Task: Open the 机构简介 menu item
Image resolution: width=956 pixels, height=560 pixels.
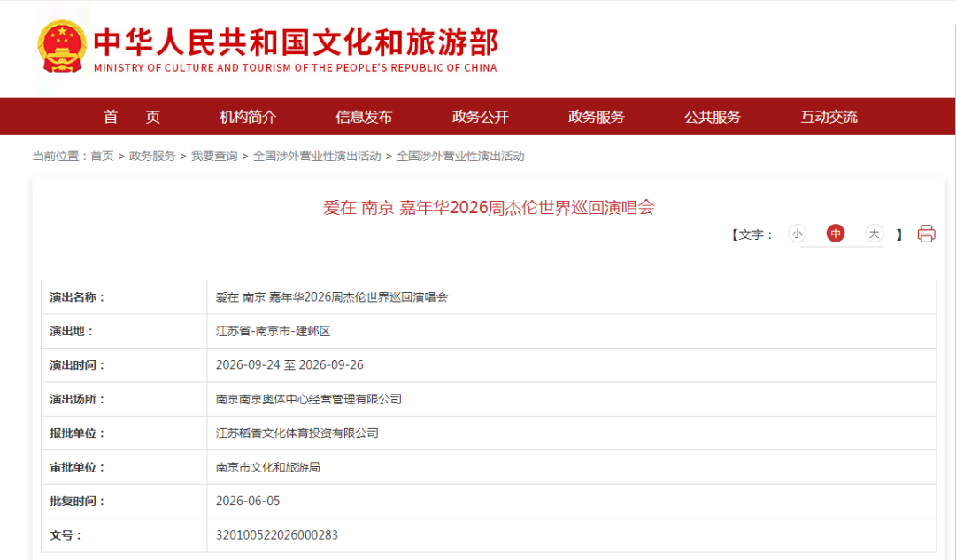Action: pyautogui.click(x=248, y=117)
